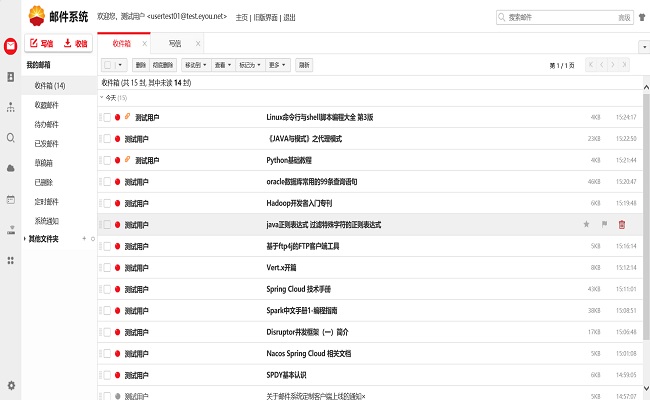Open the settings gear at sidebar bottom
Screen dimensions: 650x400
point(10,385)
